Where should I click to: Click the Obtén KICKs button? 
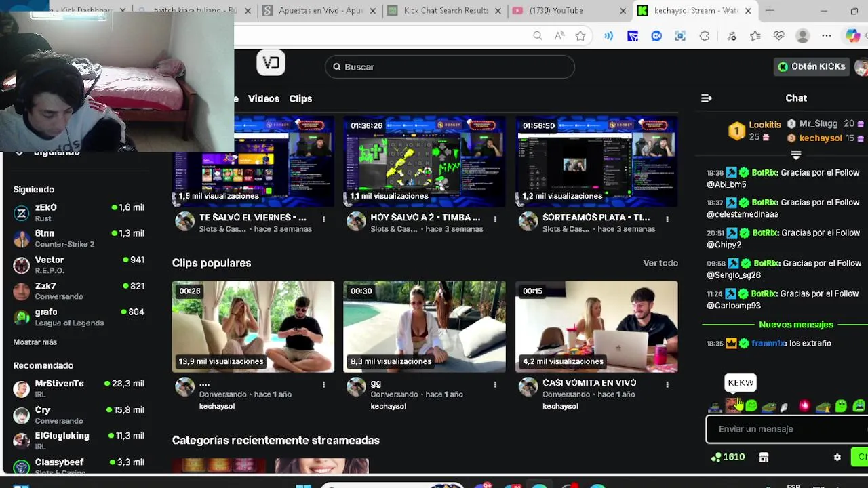point(812,66)
